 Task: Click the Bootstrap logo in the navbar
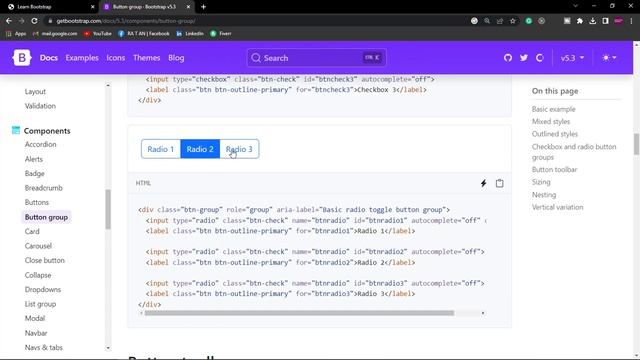pyautogui.click(x=22, y=58)
